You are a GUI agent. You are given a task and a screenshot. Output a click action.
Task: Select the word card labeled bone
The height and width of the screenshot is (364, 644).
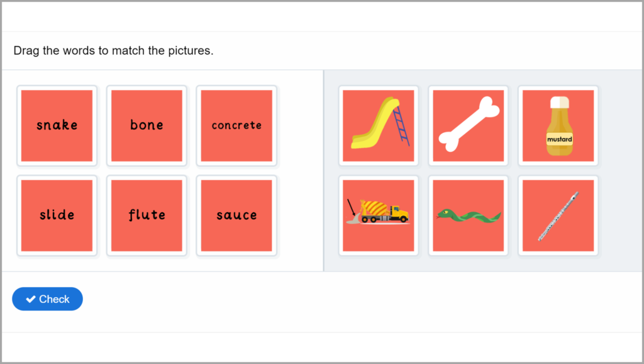pyautogui.click(x=147, y=125)
